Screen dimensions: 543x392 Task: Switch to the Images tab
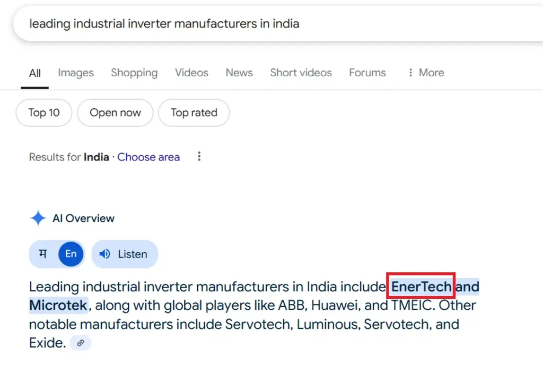pos(76,73)
